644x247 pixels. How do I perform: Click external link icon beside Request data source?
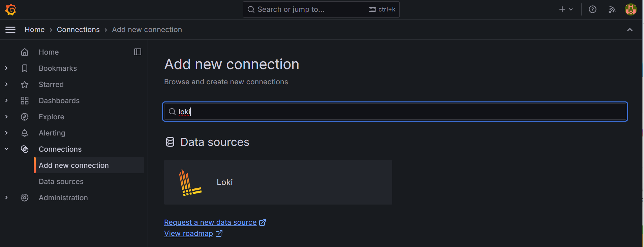click(263, 222)
